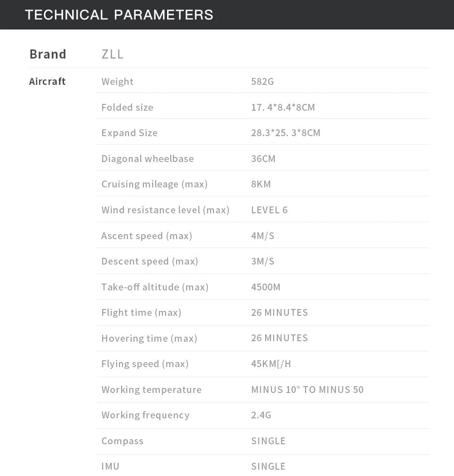Screen dimensions: 454x476
Task: Select the Expand Size label
Action: [x=129, y=133]
